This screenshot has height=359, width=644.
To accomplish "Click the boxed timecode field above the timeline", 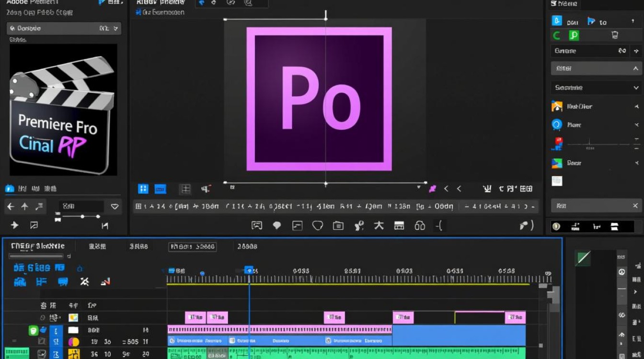I will [x=192, y=247].
